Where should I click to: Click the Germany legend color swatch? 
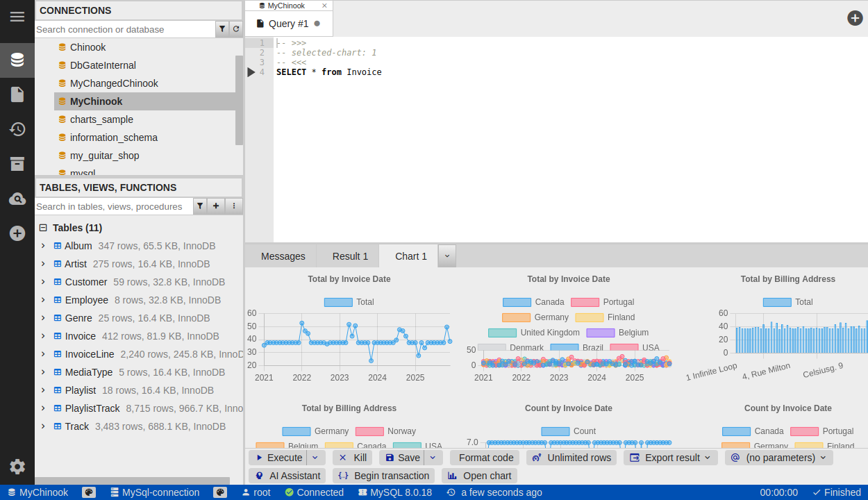point(516,317)
